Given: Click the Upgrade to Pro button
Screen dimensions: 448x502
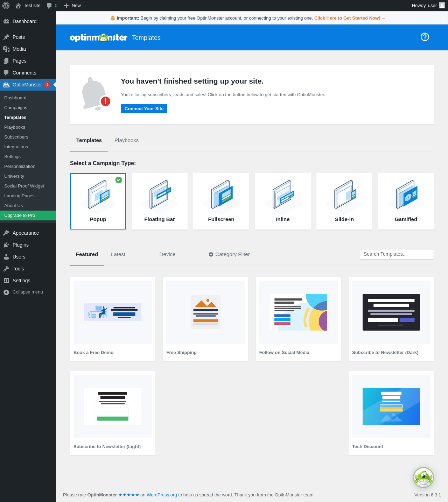Looking at the screenshot, I should tap(28, 215).
